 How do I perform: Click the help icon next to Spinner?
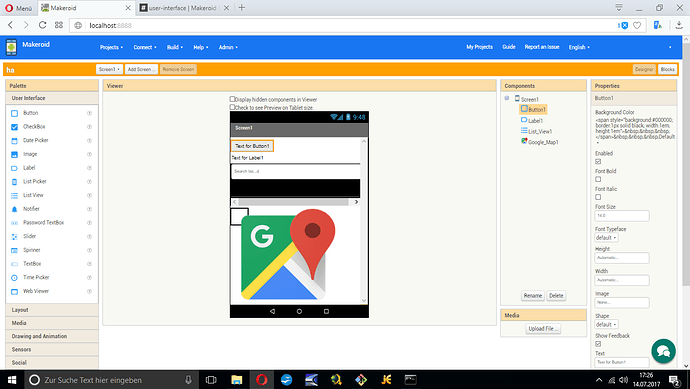[x=89, y=250]
